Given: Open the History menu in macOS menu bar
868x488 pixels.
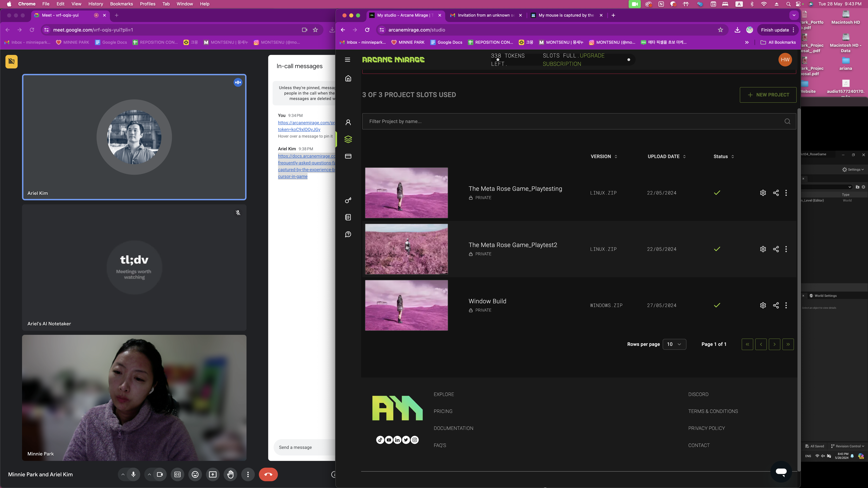Looking at the screenshot, I should (x=95, y=4).
